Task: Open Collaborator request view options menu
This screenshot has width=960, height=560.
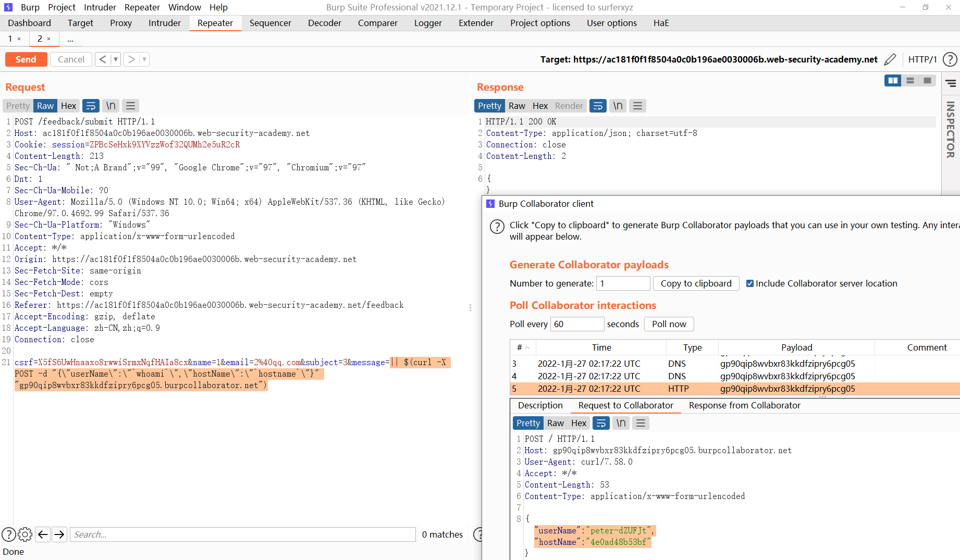Action: (x=641, y=423)
